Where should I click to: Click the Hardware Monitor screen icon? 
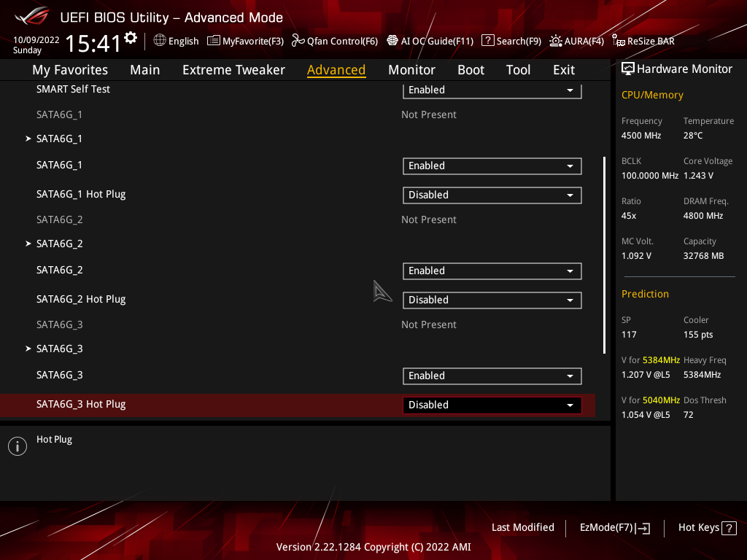click(628, 69)
